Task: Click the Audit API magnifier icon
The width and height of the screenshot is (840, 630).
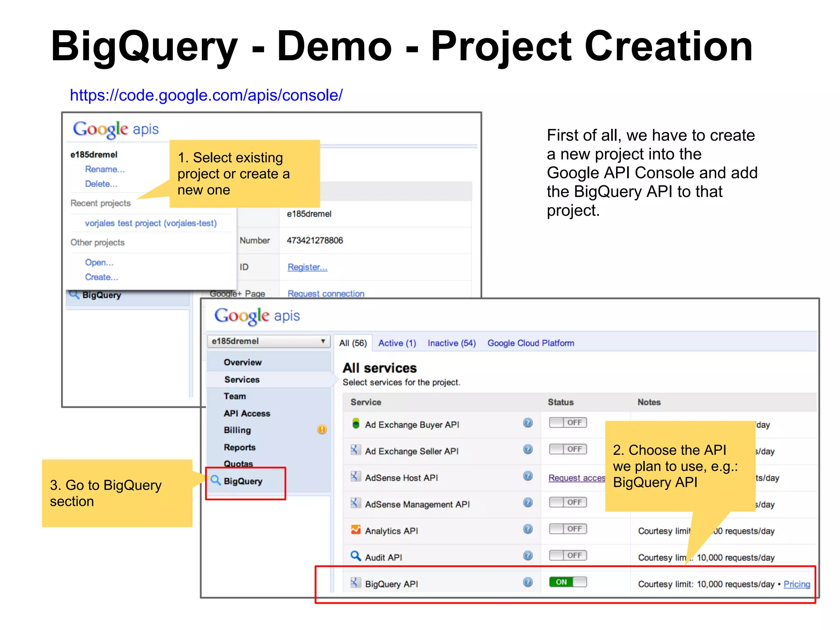Action: 356,556
